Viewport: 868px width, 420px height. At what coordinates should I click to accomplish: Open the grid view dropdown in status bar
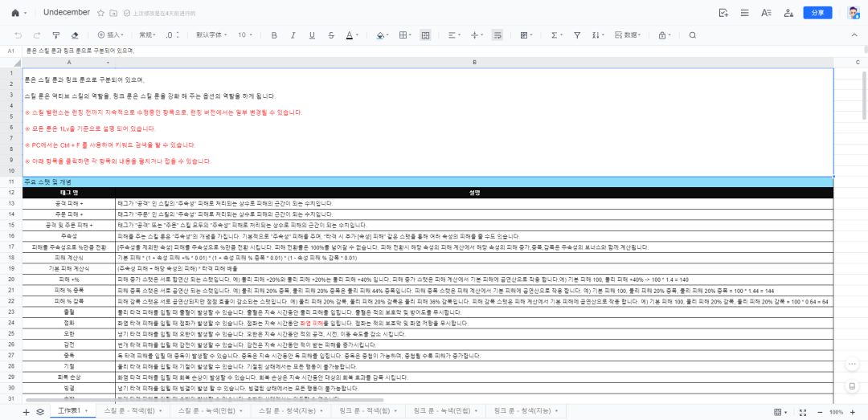tap(780, 412)
